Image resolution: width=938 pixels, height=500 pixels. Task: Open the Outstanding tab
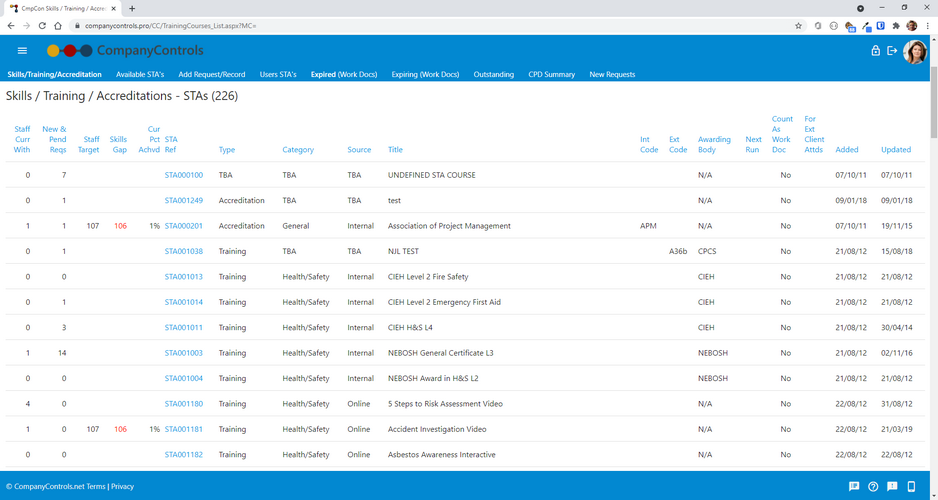tap(494, 74)
